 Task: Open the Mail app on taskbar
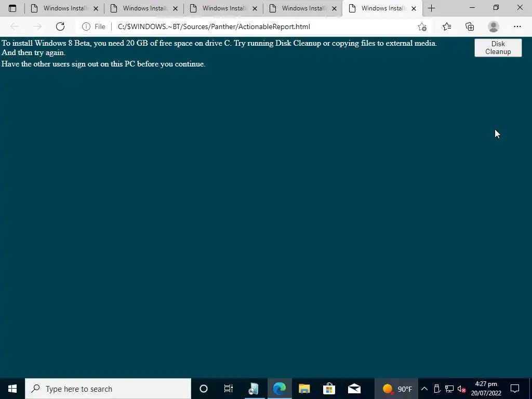(x=354, y=389)
